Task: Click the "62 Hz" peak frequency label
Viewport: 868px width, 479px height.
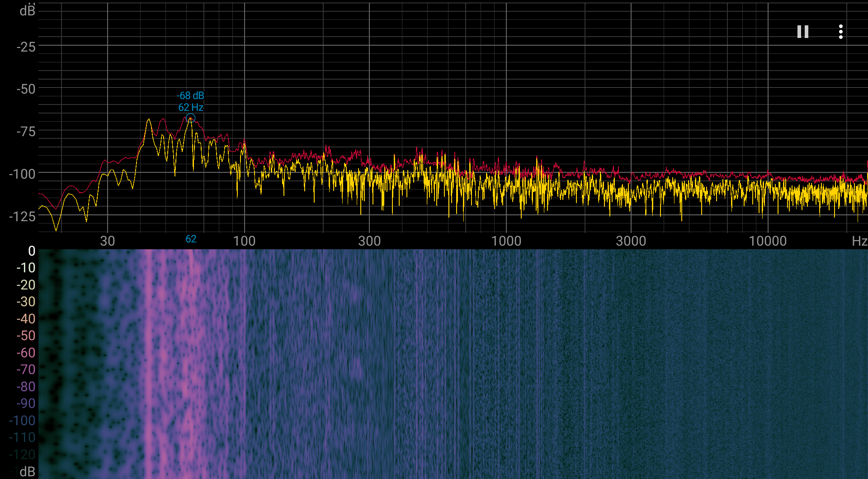Action: pos(191,107)
